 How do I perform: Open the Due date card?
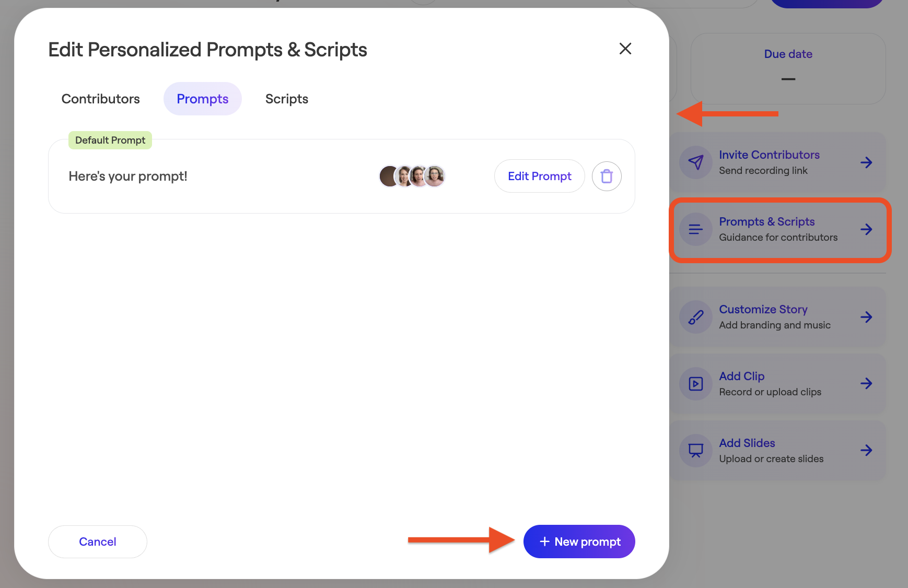pos(788,68)
